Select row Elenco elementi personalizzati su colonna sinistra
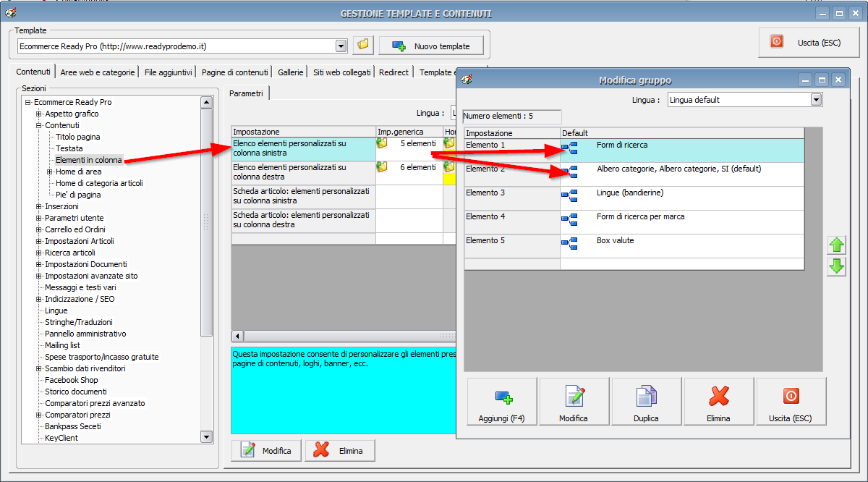Image resolution: width=868 pixels, height=482 pixels. coord(304,148)
